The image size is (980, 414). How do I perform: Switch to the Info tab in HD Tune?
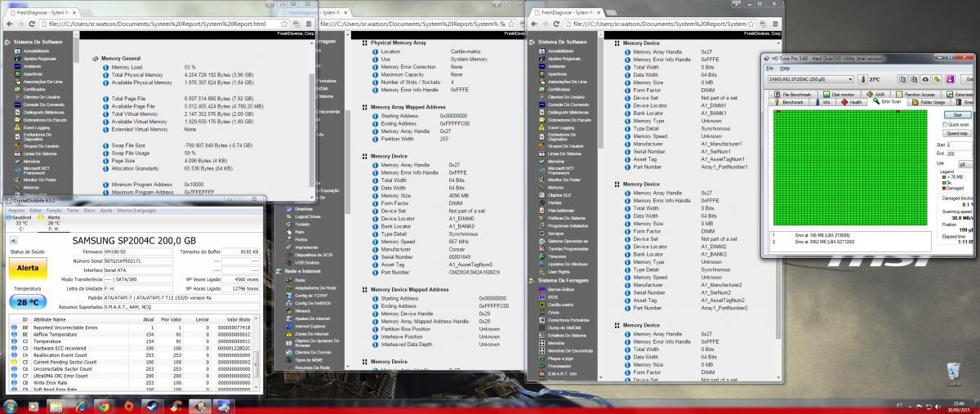tap(822, 102)
